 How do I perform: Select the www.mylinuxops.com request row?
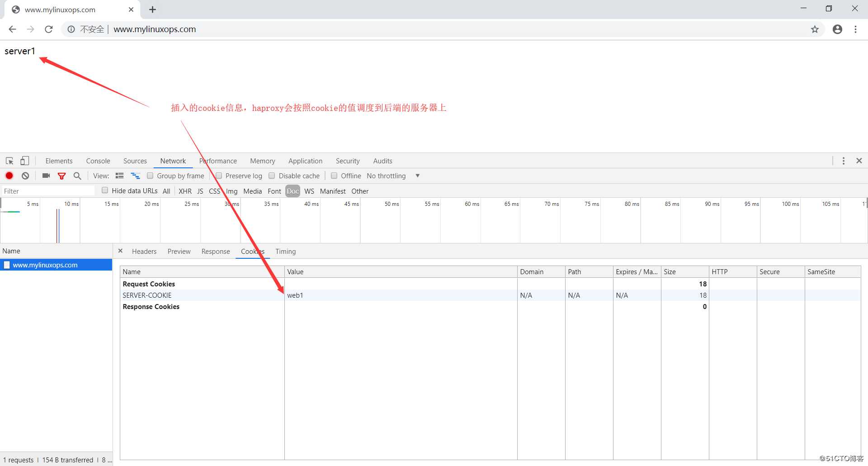56,265
